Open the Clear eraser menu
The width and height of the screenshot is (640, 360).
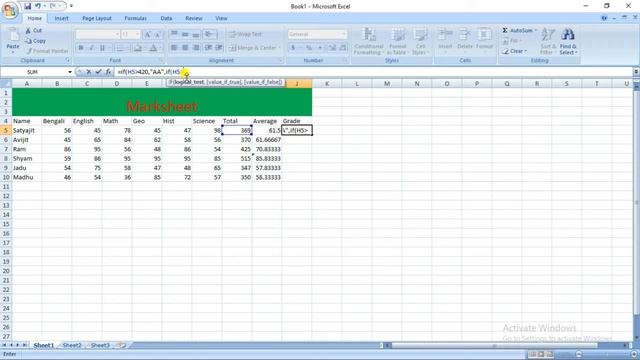pyautogui.click(x=514, y=51)
